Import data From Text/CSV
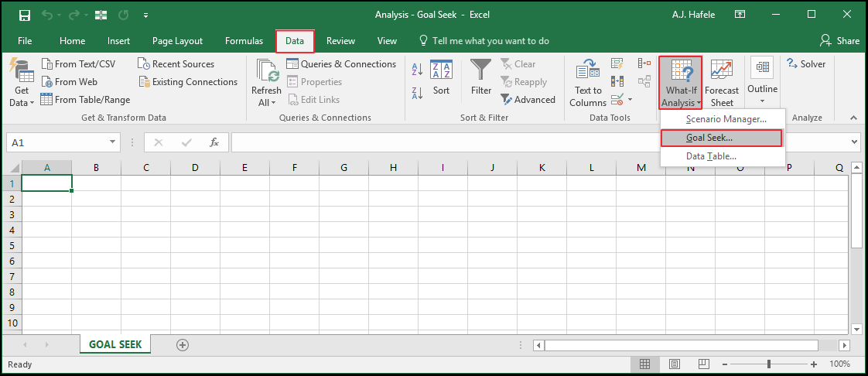Screen dimensions: 868x376 (x=79, y=64)
